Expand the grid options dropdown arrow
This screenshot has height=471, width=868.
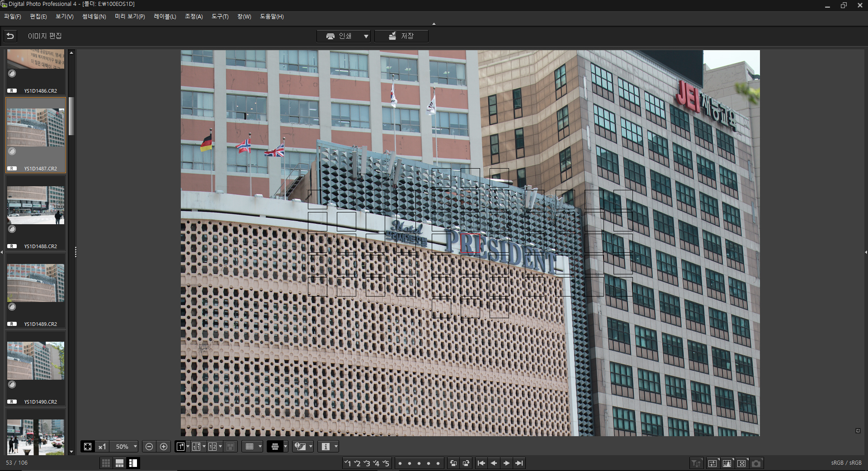coord(260,447)
